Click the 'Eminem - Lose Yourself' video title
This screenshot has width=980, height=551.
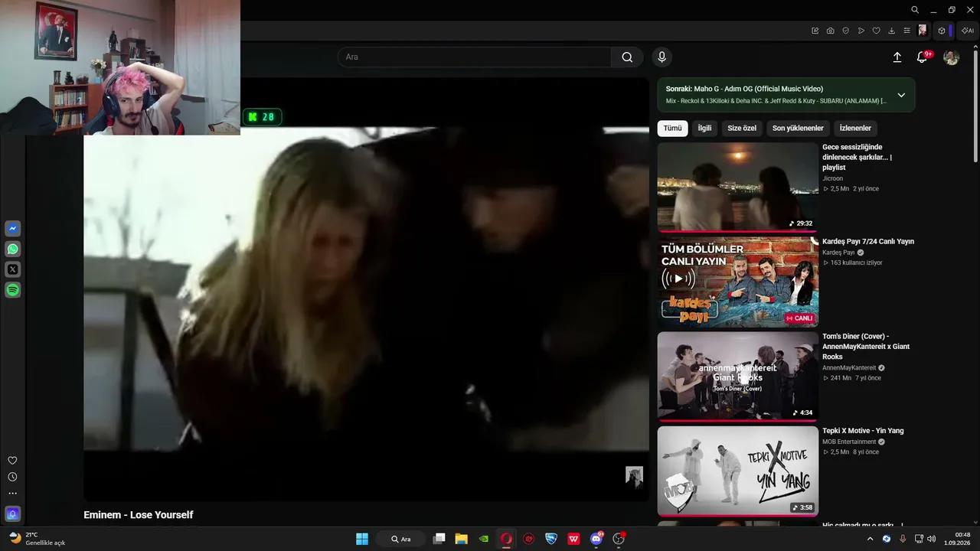[139, 515]
